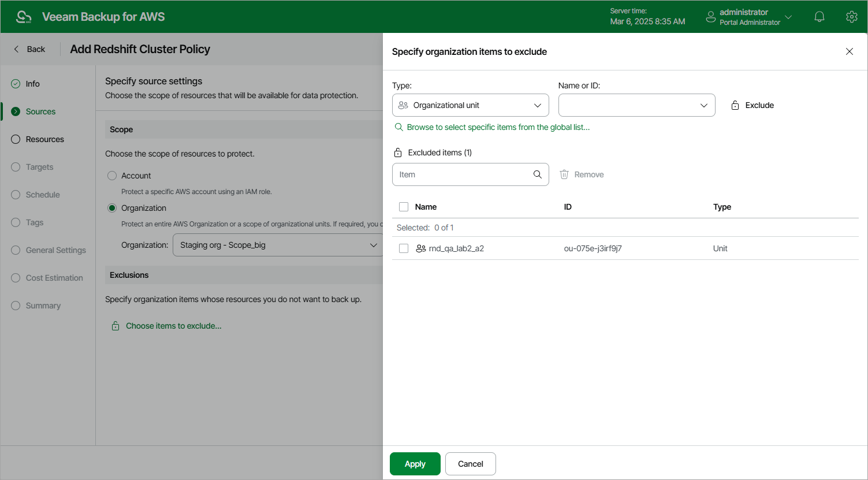Click the Veeam cloud logo icon

(x=24, y=17)
